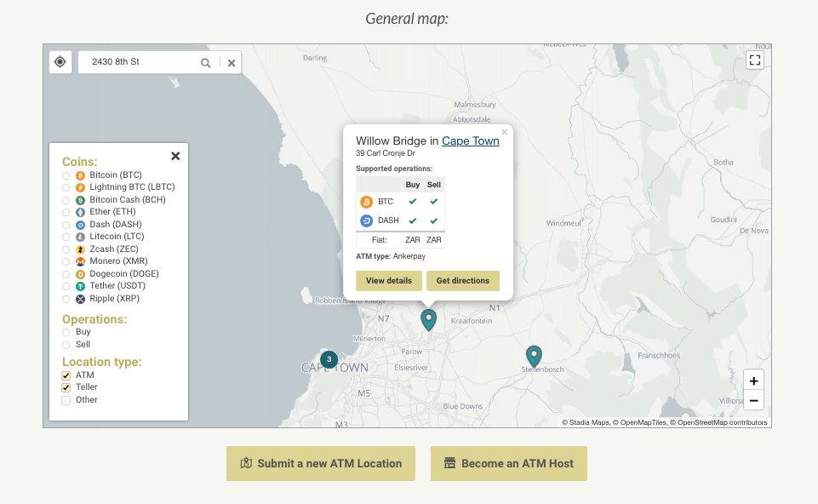The height and width of the screenshot is (504, 818).
Task: Click the Get directions button
Action: (x=463, y=281)
